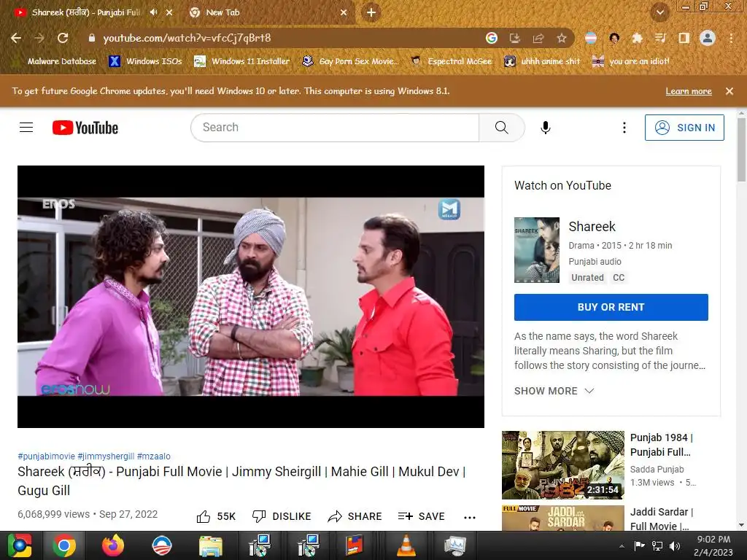
Task: Open Punjab 1984 Punjabi Full title
Action: (662, 445)
